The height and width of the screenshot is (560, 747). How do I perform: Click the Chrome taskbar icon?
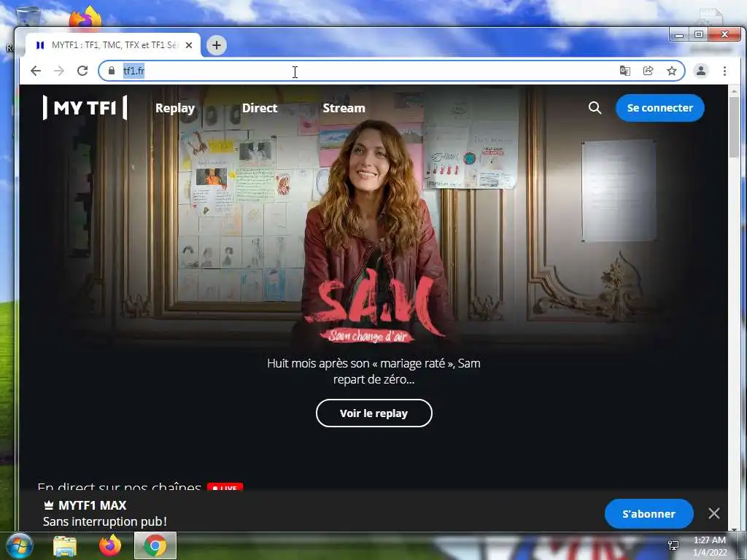(155, 545)
